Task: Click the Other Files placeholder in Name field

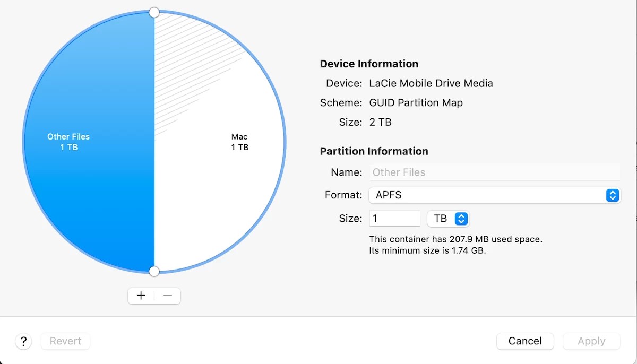Action: 399,172
